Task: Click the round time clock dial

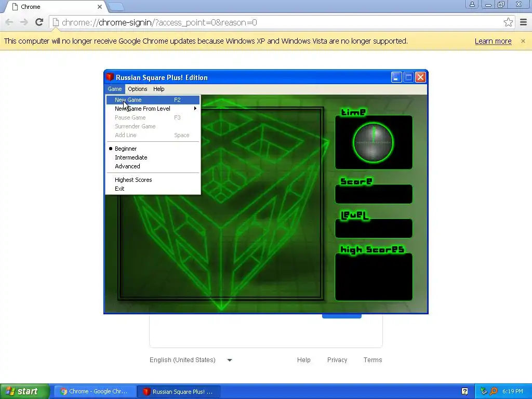Action: click(x=373, y=142)
